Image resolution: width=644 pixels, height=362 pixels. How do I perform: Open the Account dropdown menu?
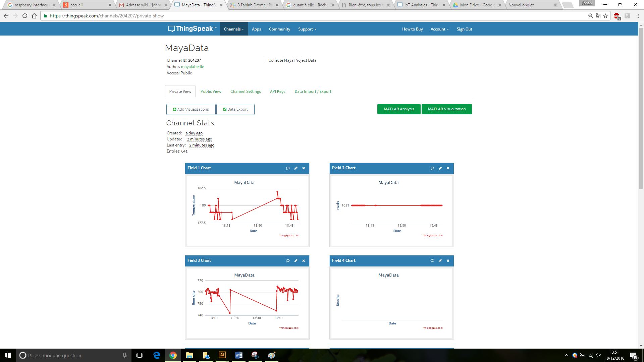[439, 29]
